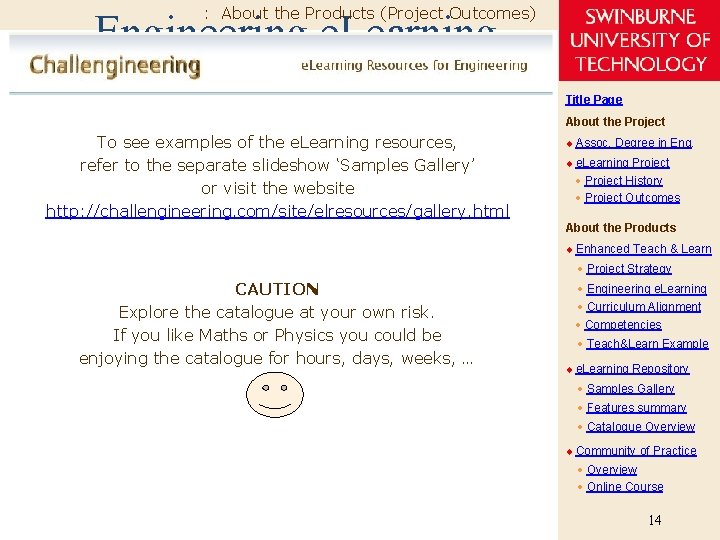Screen dimensions: 720x540
Task: Click text 'or visit the website'
Action: [278, 188]
